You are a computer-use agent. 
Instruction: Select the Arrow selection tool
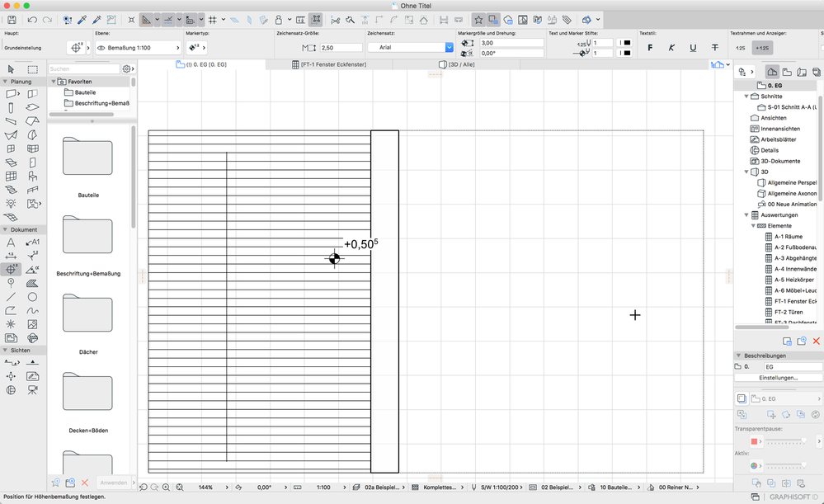pos(11,69)
